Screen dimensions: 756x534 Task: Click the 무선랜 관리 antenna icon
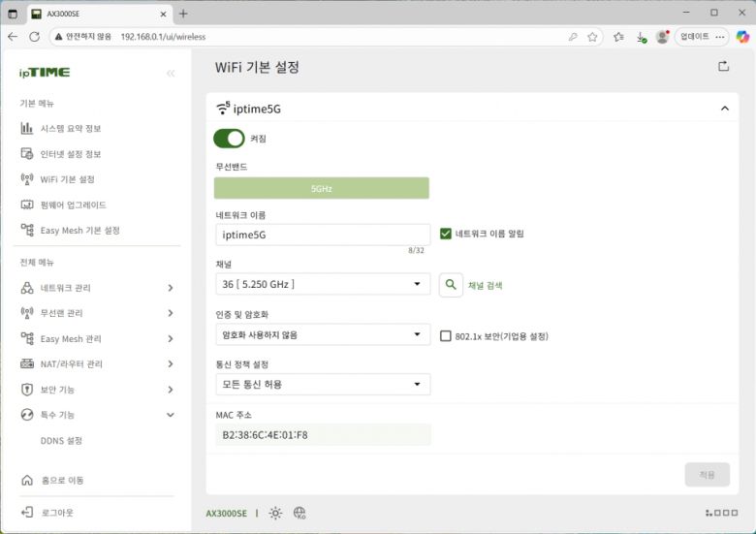point(27,313)
